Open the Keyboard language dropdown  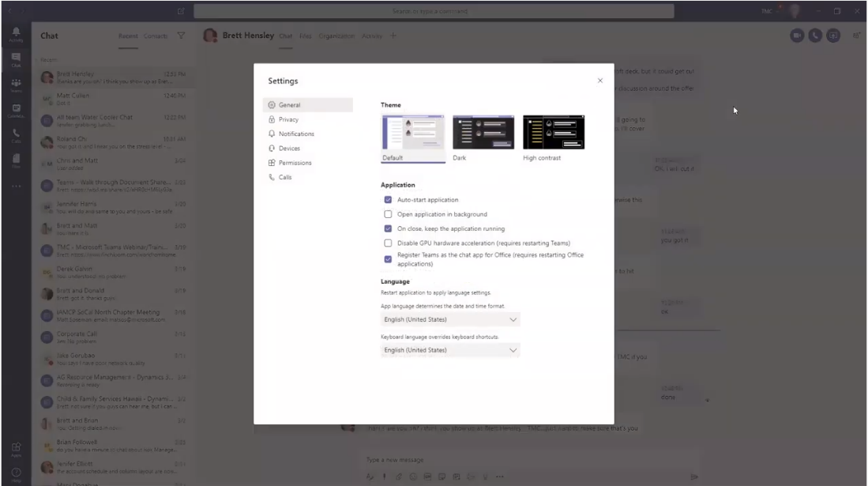450,350
